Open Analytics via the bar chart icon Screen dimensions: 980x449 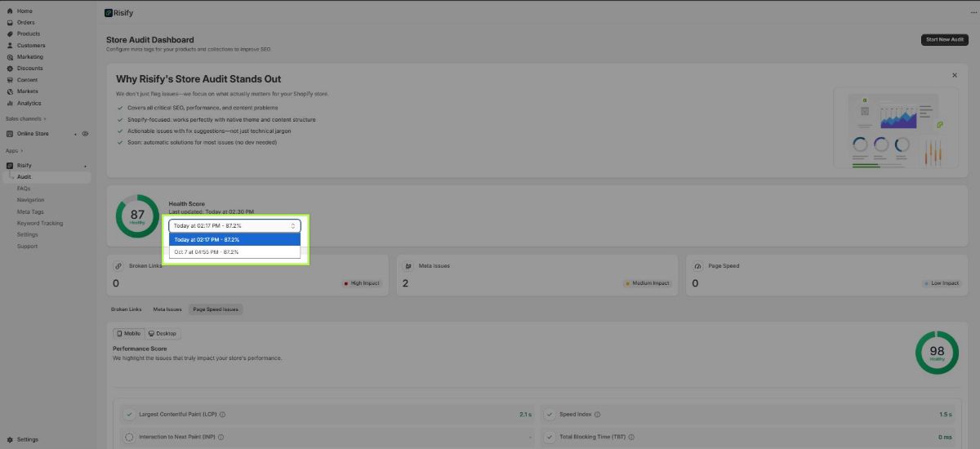tap(10, 103)
